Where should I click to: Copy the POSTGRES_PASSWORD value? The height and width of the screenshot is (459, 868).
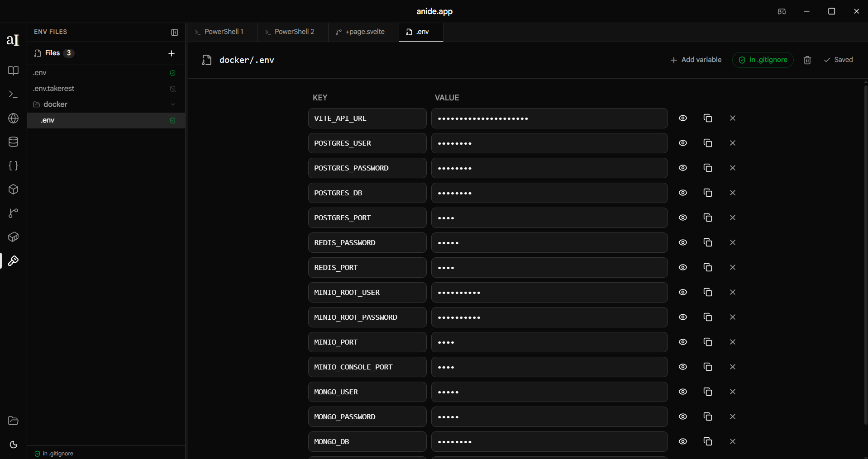tap(708, 168)
